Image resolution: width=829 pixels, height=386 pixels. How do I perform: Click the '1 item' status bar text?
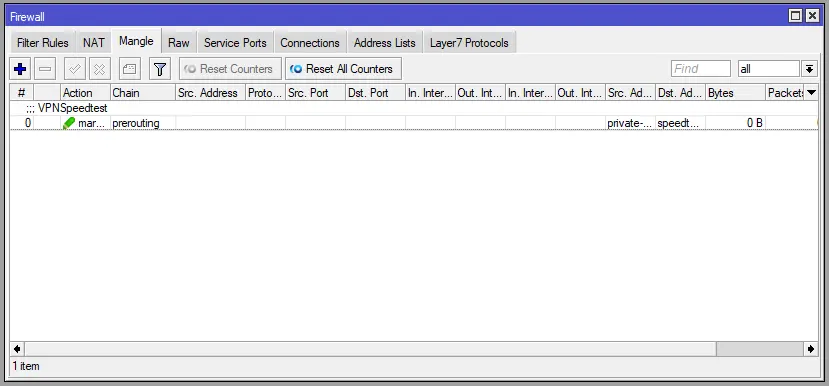[x=26, y=366]
